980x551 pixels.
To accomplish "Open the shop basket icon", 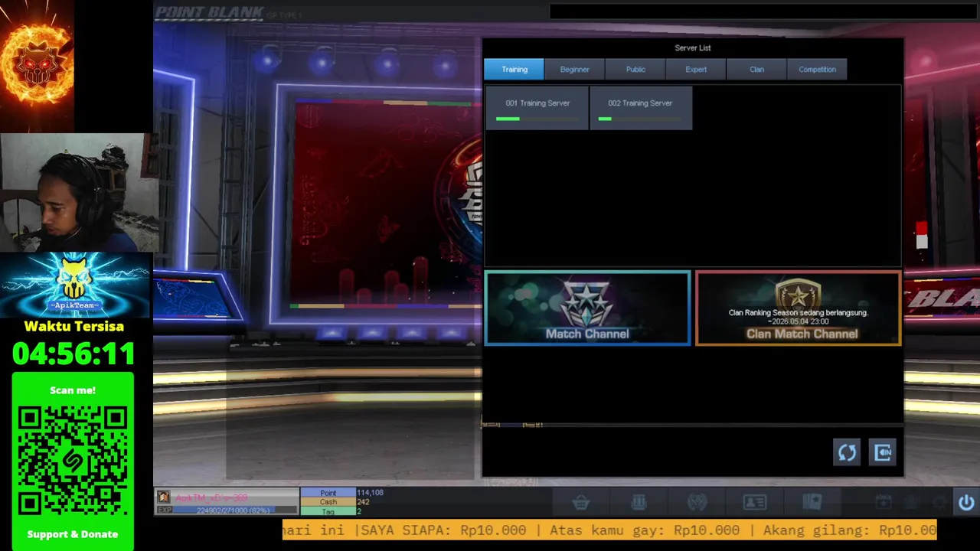I will click(581, 502).
